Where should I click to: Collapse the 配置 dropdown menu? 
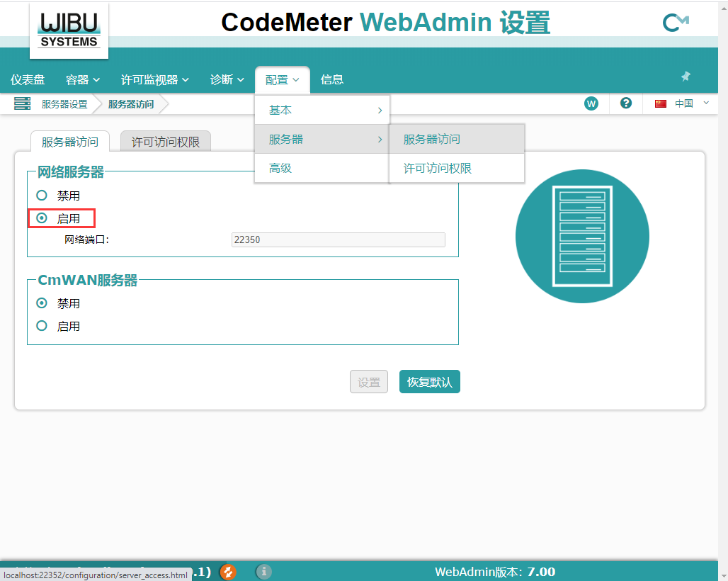[283, 80]
